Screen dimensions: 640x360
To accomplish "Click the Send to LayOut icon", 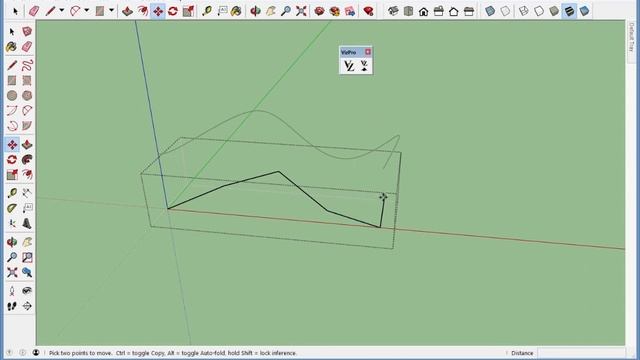I will 350,11.
